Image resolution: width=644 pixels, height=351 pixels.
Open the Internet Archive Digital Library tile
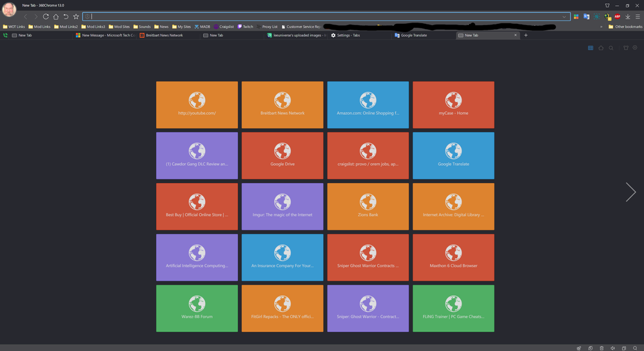pos(453,206)
